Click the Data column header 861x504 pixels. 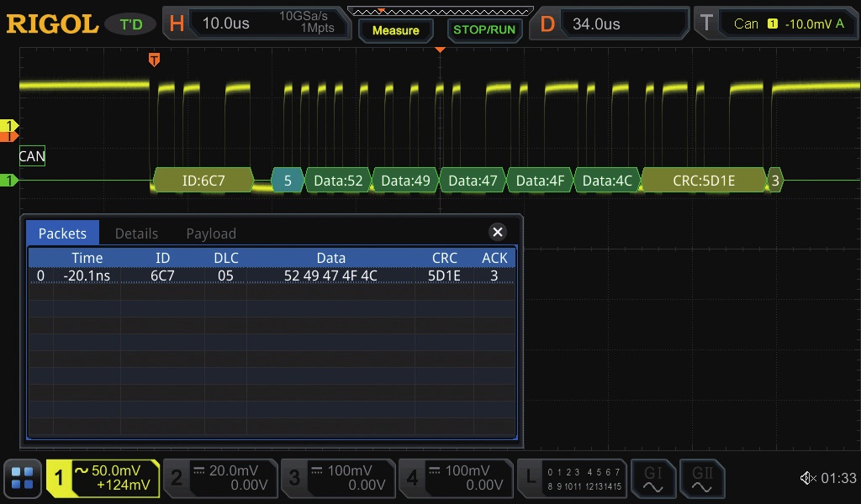click(330, 258)
